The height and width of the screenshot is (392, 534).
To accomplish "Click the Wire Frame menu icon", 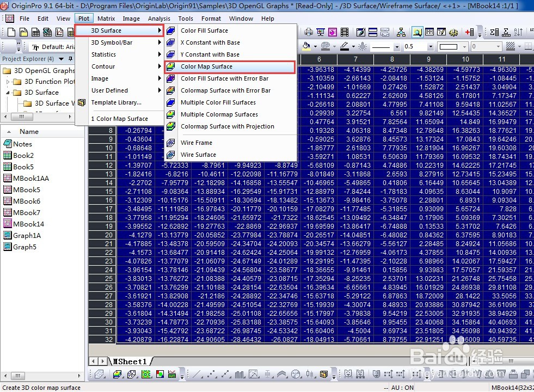I will tap(171, 143).
